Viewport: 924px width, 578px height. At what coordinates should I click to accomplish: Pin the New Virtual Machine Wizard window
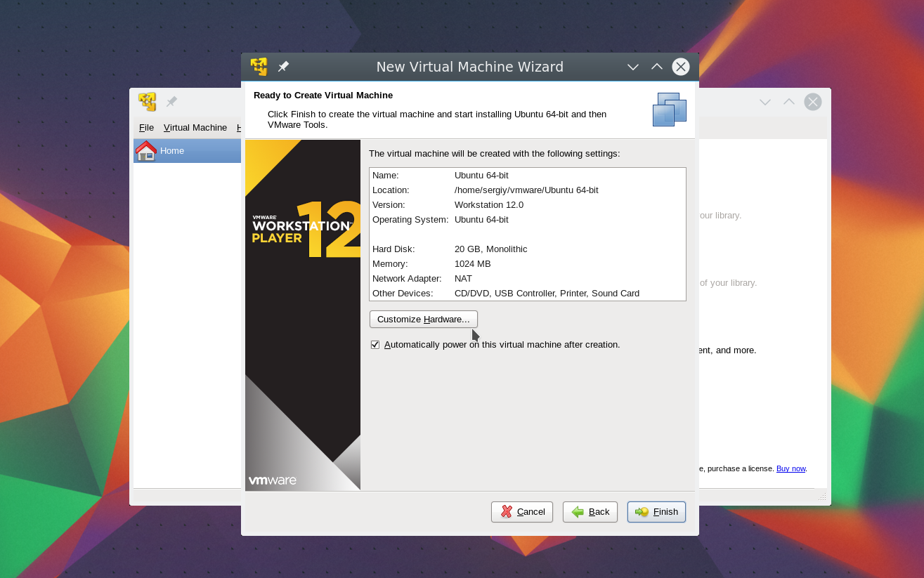[x=283, y=67]
